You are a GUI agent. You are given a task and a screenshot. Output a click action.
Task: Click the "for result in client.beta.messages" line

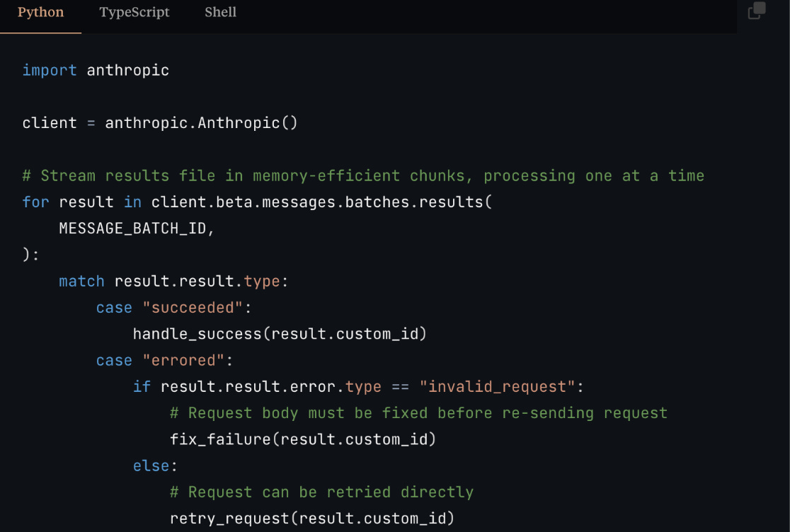pos(257,202)
